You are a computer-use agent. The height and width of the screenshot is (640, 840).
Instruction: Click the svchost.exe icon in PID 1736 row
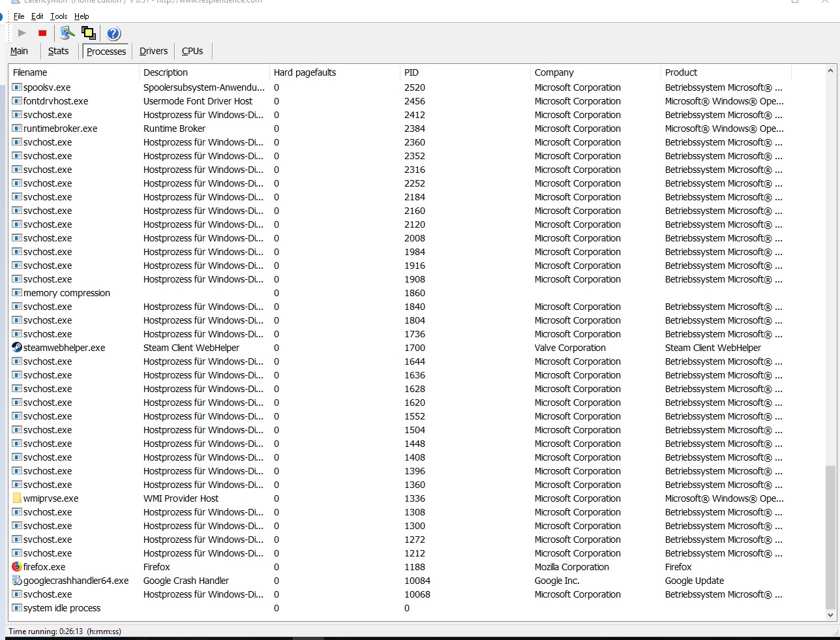[x=17, y=334]
